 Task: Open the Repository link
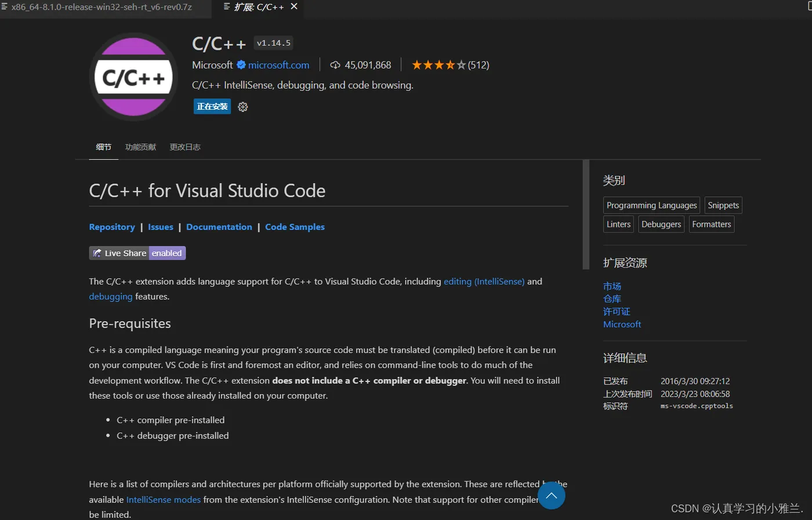click(112, 227)
